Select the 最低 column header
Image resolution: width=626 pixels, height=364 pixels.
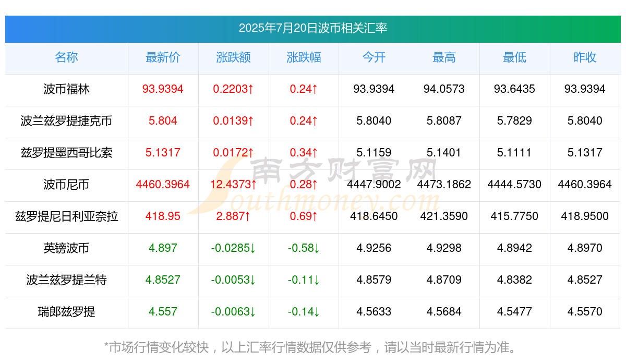pos(514,57)
